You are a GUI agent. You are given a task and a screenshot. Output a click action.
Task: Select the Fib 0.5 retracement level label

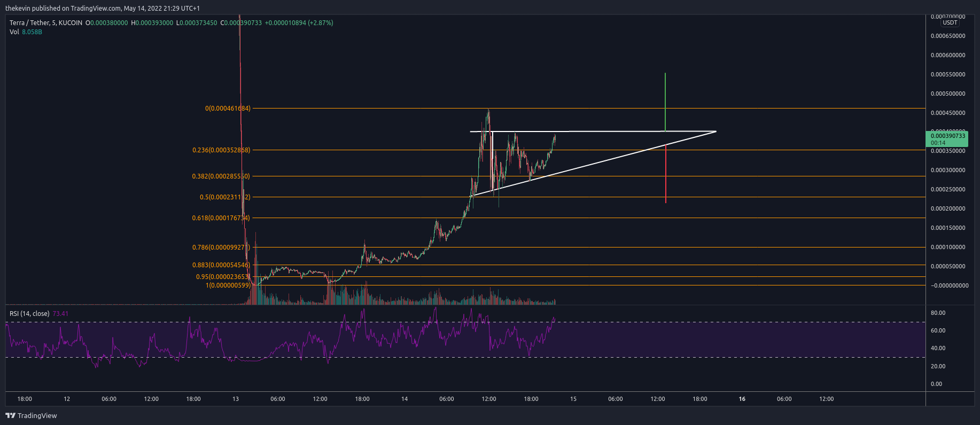pyautogui.click(x=225, y=197)
